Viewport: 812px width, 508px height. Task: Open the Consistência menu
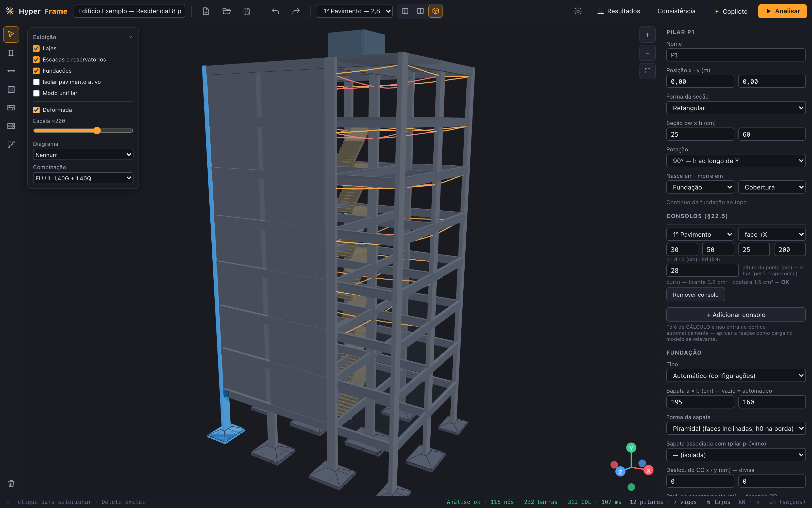pyautogui.click(x=676, y=11)
